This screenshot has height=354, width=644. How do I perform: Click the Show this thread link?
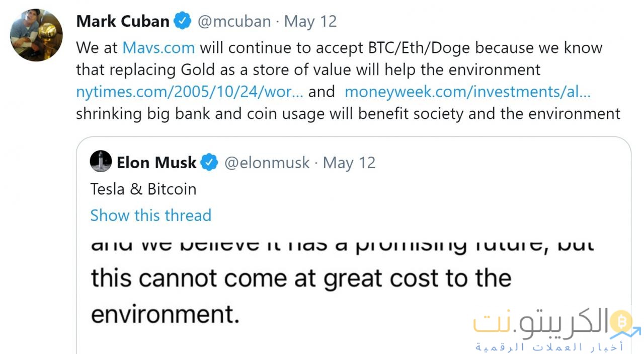point(150,215)
